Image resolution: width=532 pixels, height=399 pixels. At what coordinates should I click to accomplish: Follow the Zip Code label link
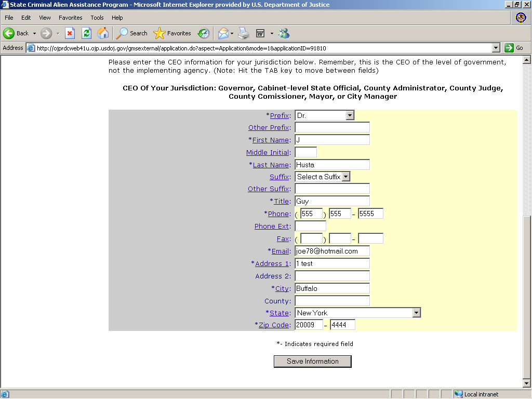click(x=273, y=325)
